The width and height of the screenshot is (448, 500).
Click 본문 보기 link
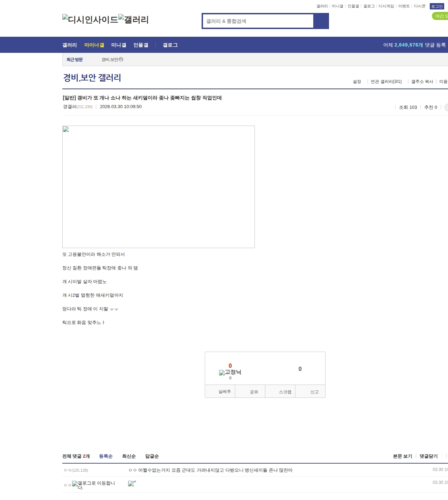click(402, 456)
